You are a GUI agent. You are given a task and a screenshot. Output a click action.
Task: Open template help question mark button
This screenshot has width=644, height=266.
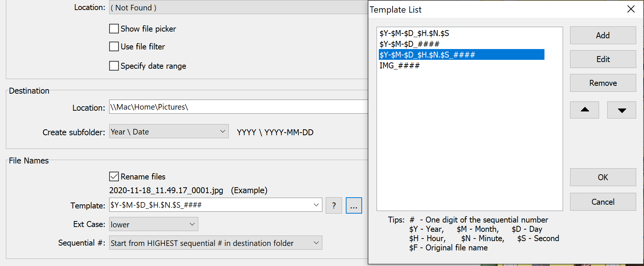tap(334, 205)
